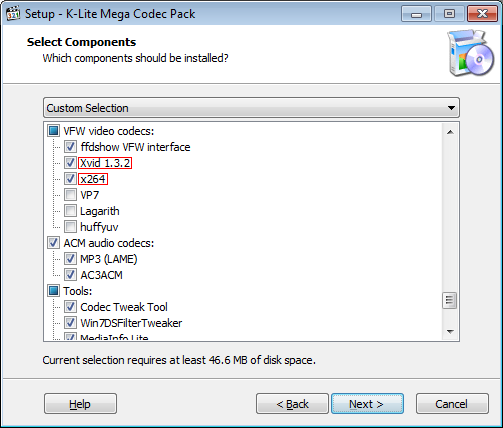The width and height of the screenshot is (503, 428).
Task: Toggle the VFW video codecs group checkbox
Action: click(53, 131)
